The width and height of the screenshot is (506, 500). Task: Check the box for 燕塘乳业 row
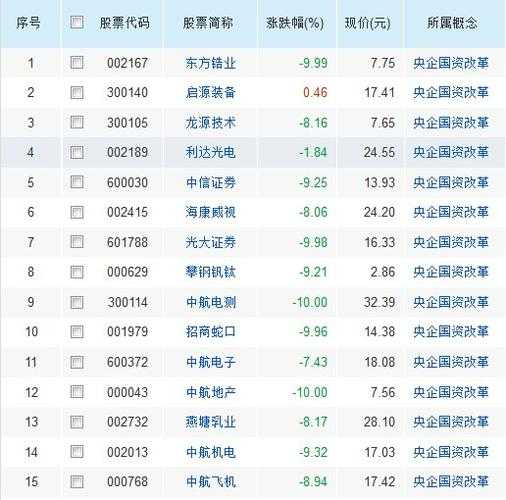point(77,422)
